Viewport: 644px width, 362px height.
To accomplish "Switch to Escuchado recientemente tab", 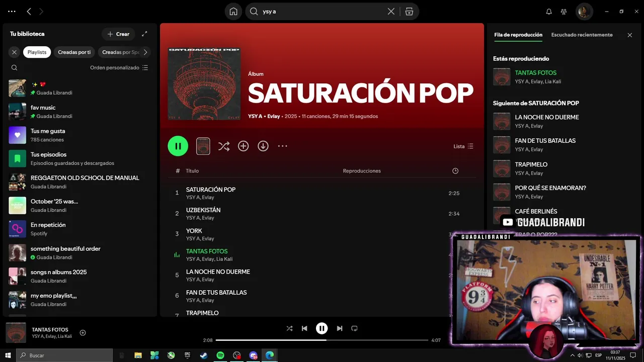I will 582,35.
